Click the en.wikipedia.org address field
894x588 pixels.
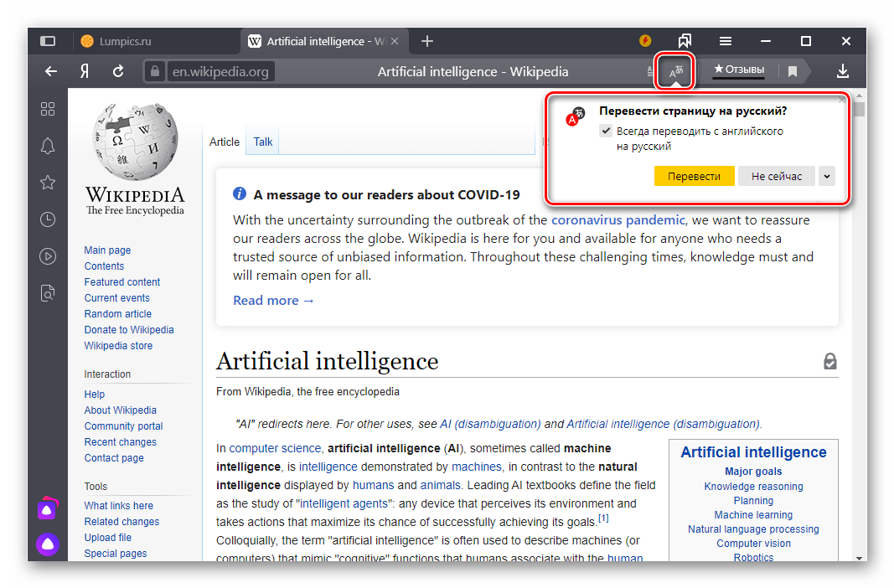(x=220, y=72)
